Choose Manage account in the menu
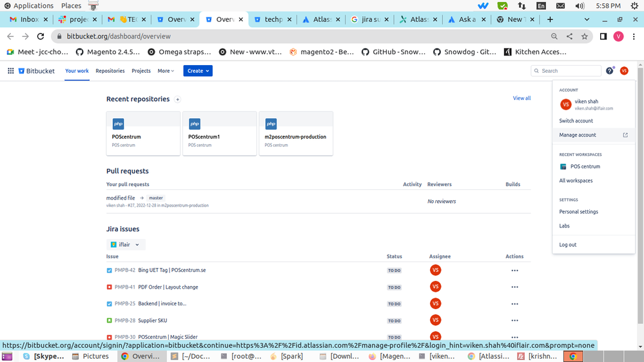 [x=594, y=135]
